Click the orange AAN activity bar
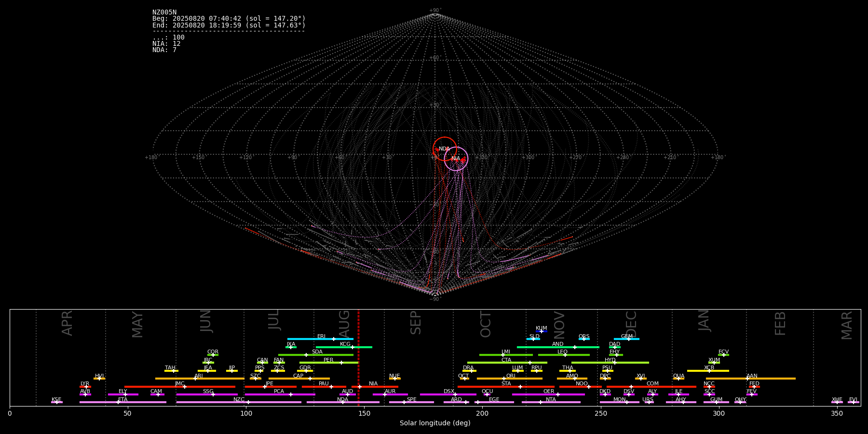The width and height of the screenshot is (868, 434). (751, 379)
